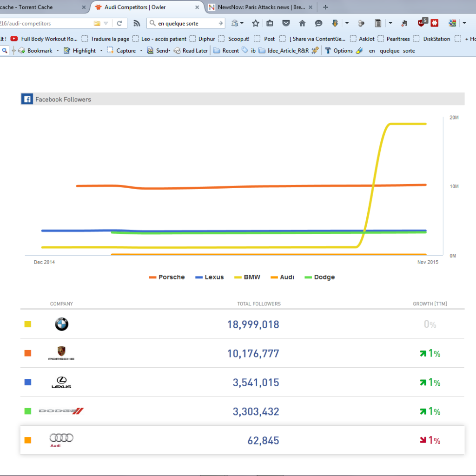Viewport: 476px width, 476px height.
Task: Open the Send dropdown menu
Action: point(159,50)
